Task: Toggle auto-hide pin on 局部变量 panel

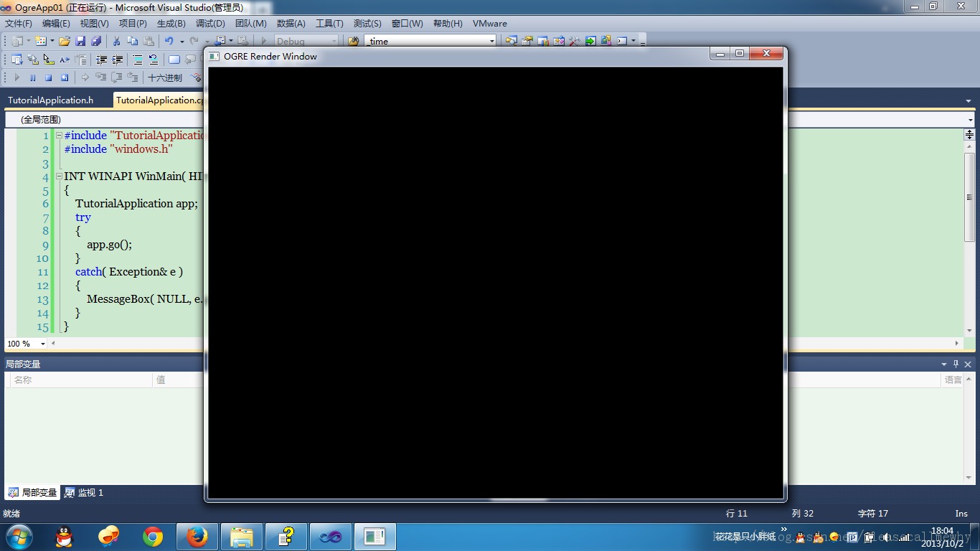Action: click(956, 364)
